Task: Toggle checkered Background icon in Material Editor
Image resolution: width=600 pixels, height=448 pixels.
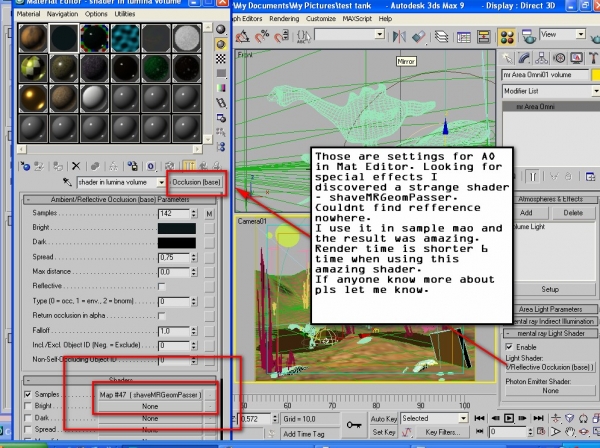Action: coord(221,59)
